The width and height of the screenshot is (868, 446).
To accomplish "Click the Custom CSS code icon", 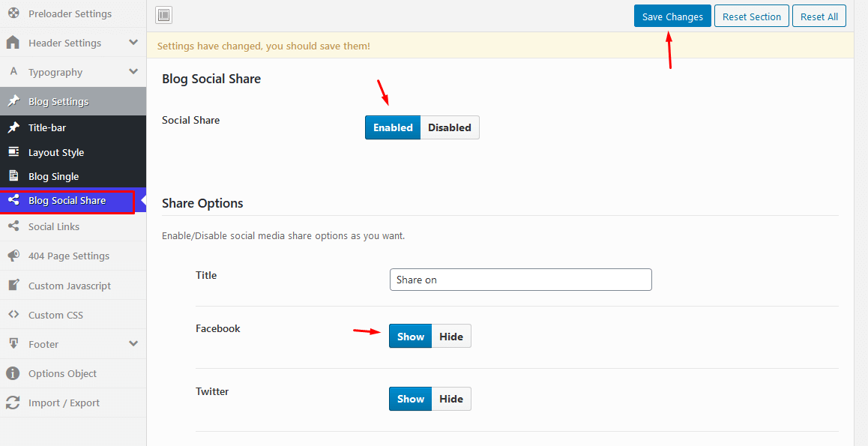I will (x=13, y=315).
